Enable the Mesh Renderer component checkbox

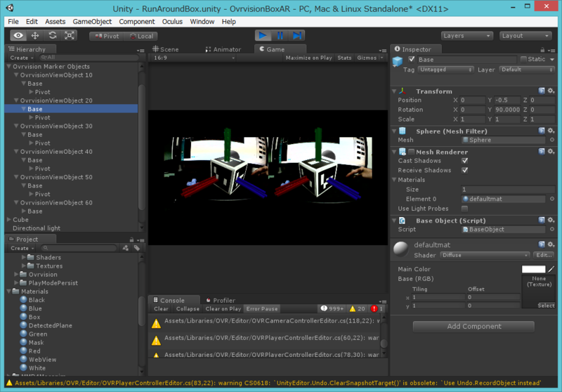412,152
